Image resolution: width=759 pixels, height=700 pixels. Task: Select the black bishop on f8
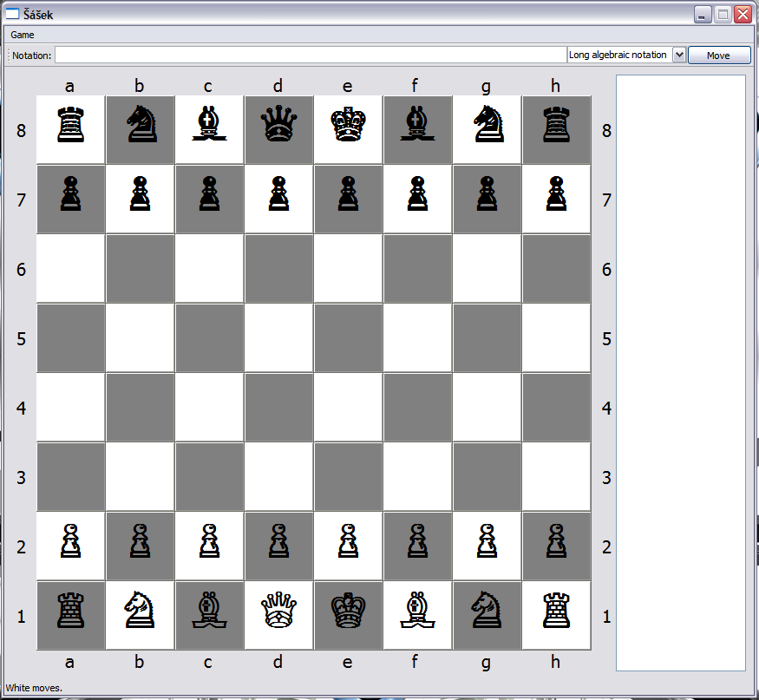(x=418, y=124)
